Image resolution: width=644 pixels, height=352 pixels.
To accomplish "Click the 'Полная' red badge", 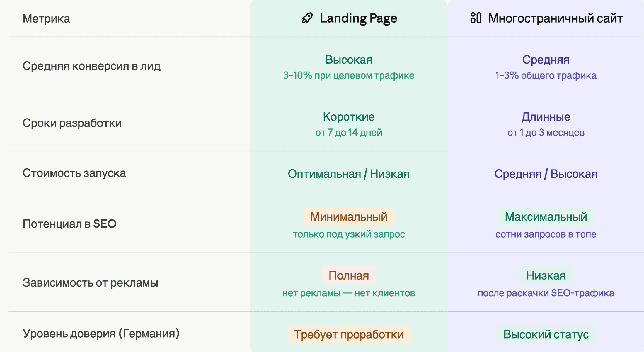I will tap(349, 275).
